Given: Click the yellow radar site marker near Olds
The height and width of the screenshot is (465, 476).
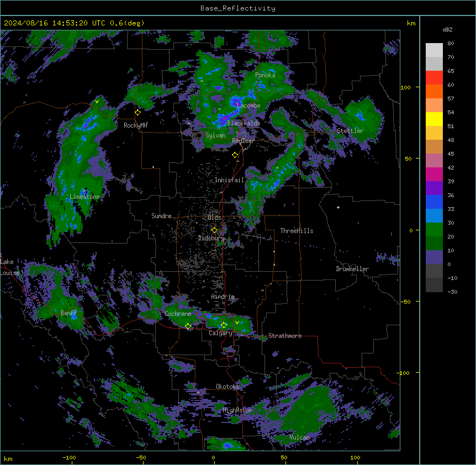Looking at the screenshot, I should click(215, 230).
